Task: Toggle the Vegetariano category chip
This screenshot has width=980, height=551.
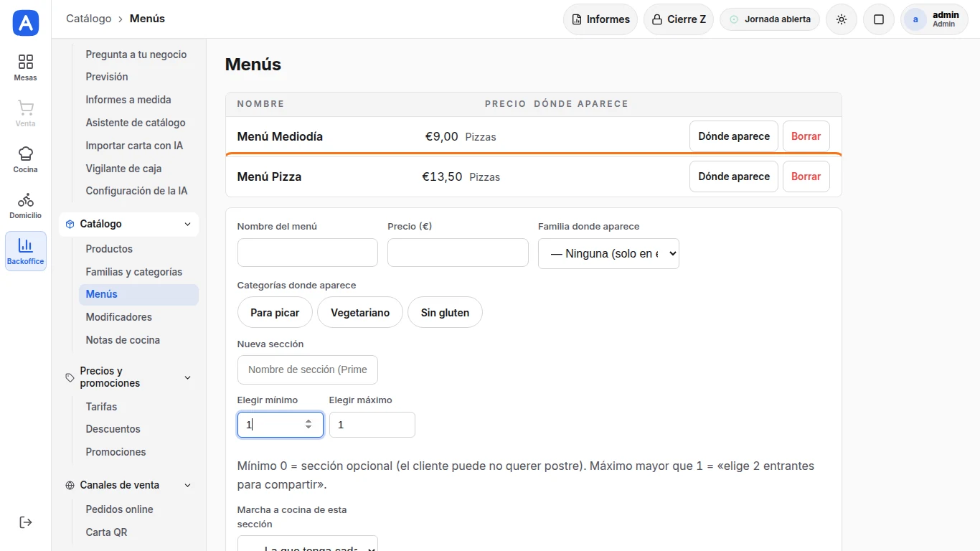Action: coord(360,313)
